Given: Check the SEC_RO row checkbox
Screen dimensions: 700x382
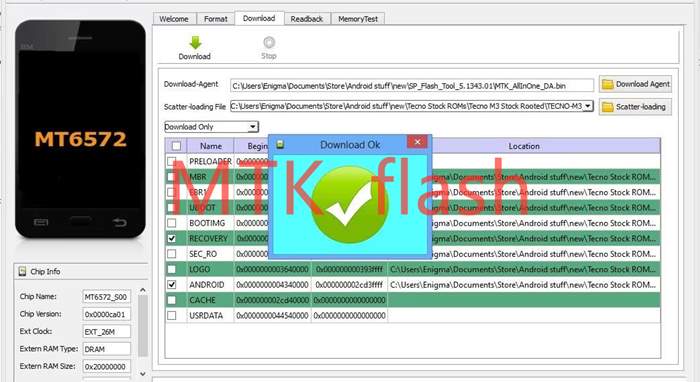Looking at the screenshot, I should (x=172, y=253).
